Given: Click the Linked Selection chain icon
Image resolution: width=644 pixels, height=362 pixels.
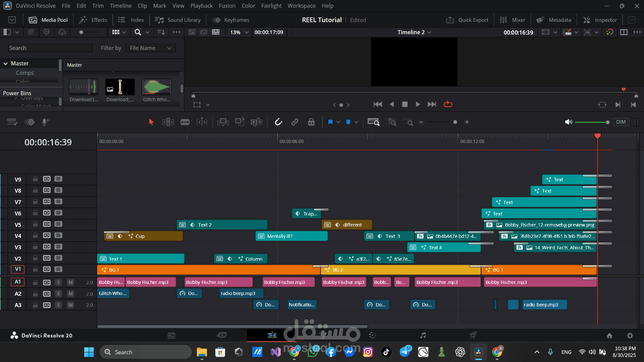Looking at the screenshot, I should [x=295, y=122].
